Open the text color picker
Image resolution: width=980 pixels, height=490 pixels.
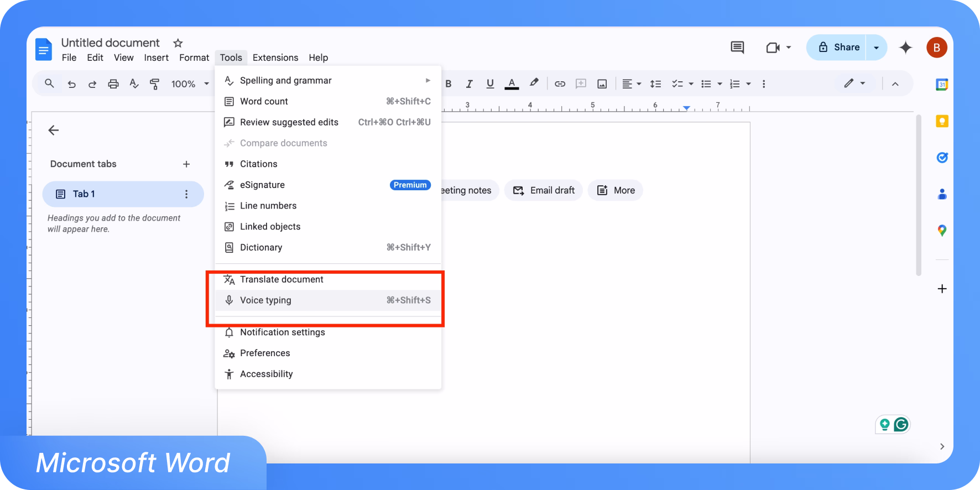click(x=512, y=84)
